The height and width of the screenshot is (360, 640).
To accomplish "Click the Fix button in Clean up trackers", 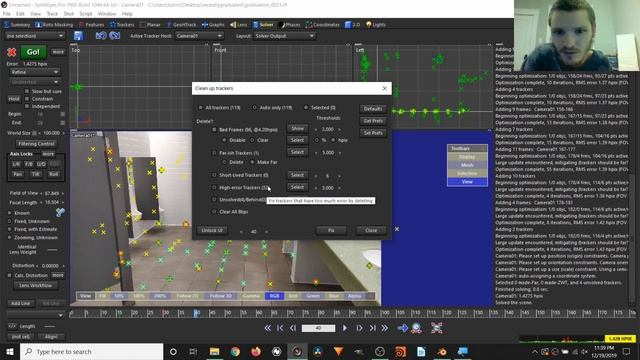I will click(331, 230).
